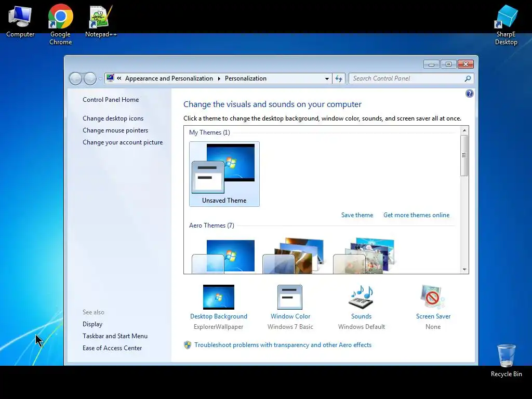Click Troubleshoot problems with transparency link
The height and width of the screenshot is (399, 532).
283,345
